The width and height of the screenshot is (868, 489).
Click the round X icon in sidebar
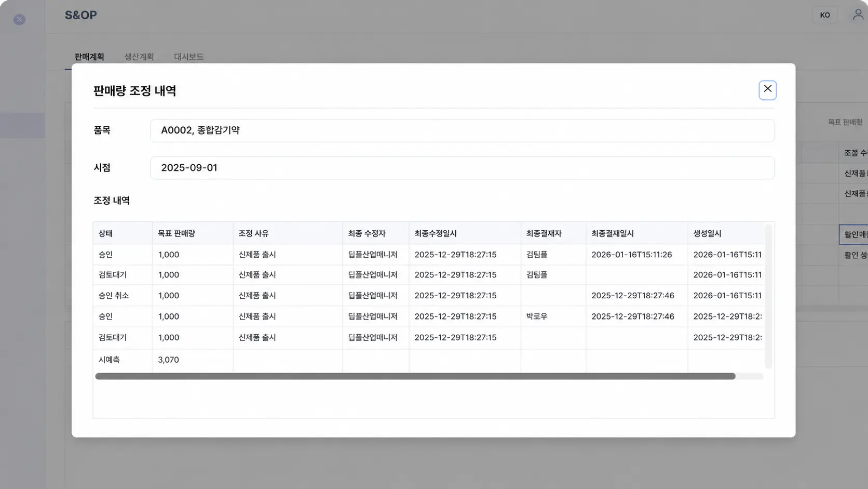pyautogui.click(x=19, y=20)
